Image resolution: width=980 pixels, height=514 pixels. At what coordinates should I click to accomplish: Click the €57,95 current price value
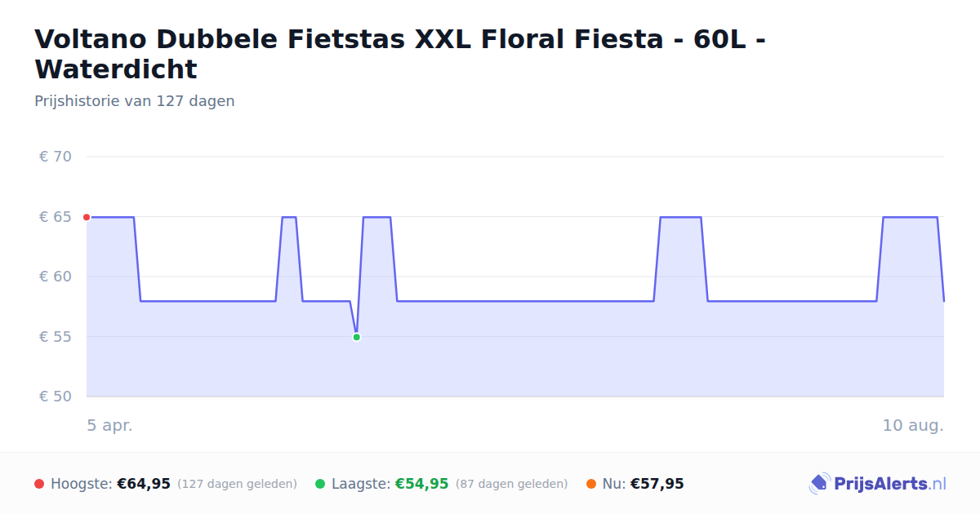tap(657, 484)
